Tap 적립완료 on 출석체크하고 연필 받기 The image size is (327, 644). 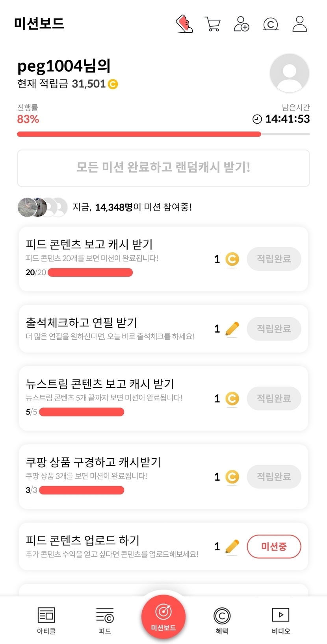[274, 328]
